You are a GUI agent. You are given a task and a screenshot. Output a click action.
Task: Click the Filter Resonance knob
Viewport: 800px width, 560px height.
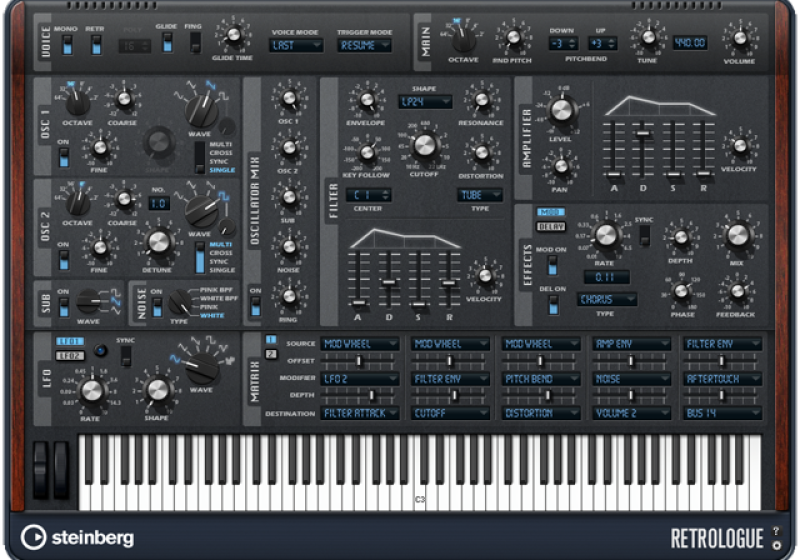482,101
